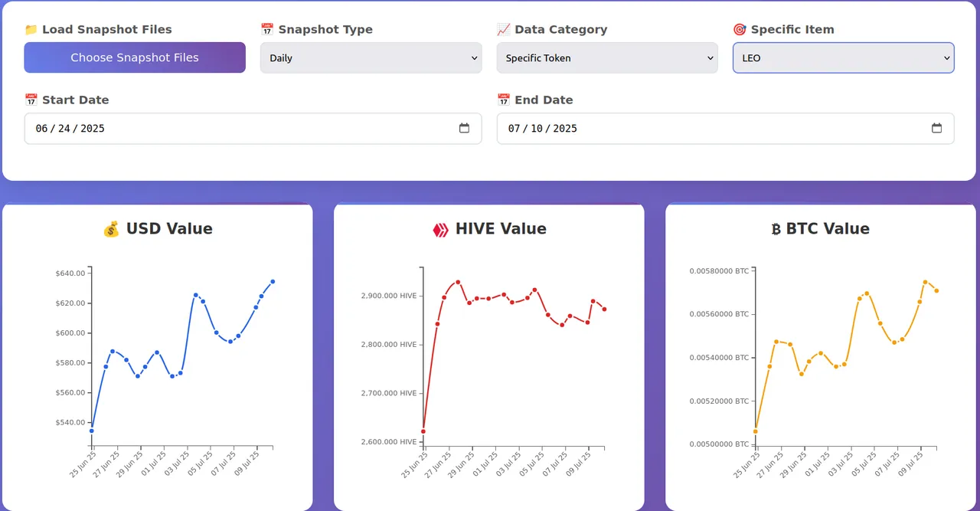
Task: Click the Start Date field showing 06/24/2025
Action: [x=253, y=128]
